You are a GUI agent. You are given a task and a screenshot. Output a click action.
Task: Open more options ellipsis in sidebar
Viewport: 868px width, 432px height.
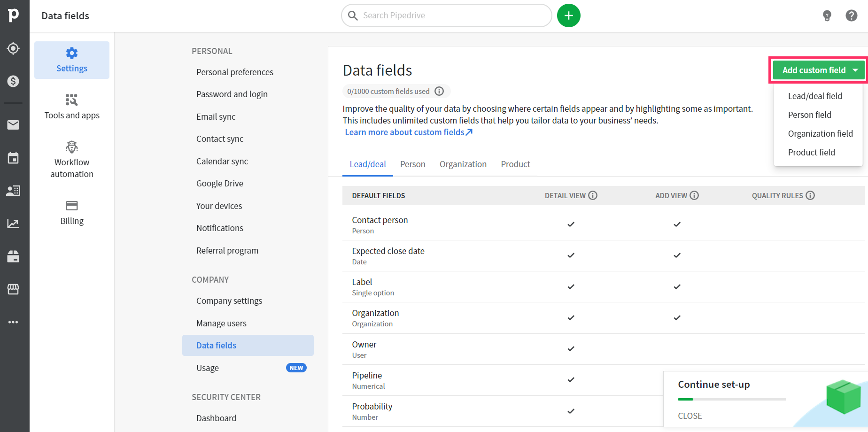coord(13,322)
